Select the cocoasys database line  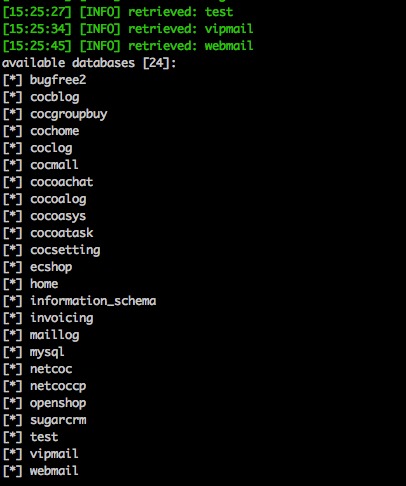point(58,216)
